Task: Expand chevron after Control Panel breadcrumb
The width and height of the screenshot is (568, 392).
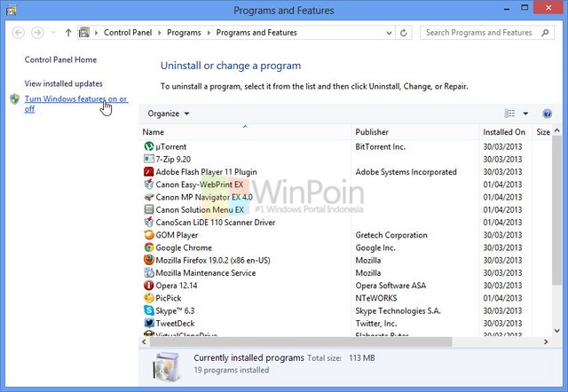Action: 160,33
